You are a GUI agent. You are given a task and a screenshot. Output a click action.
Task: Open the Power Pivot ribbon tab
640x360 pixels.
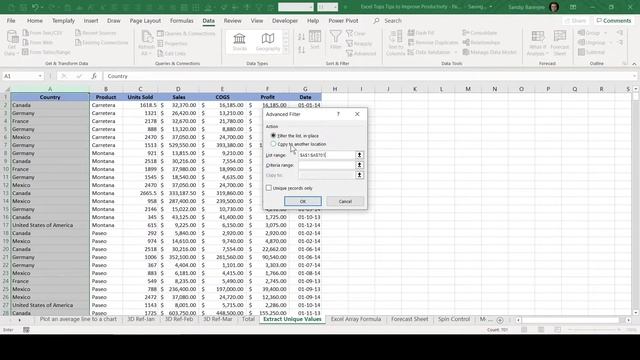point(343,20)
